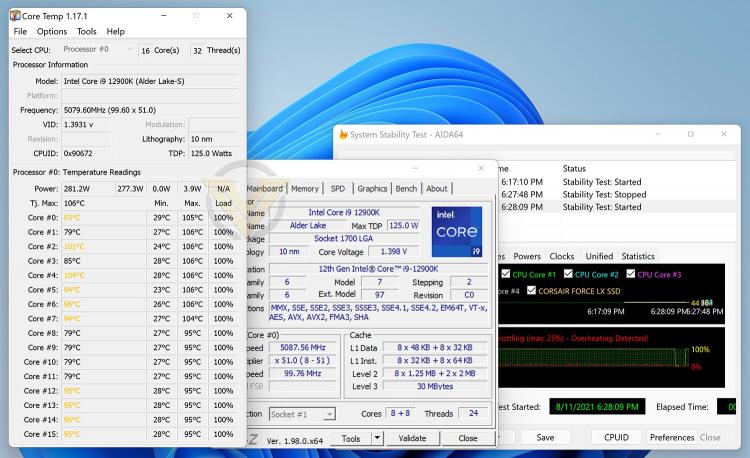Toggle the CPU Core #2 checkbox in AIDA64

(x=568, y=274)
